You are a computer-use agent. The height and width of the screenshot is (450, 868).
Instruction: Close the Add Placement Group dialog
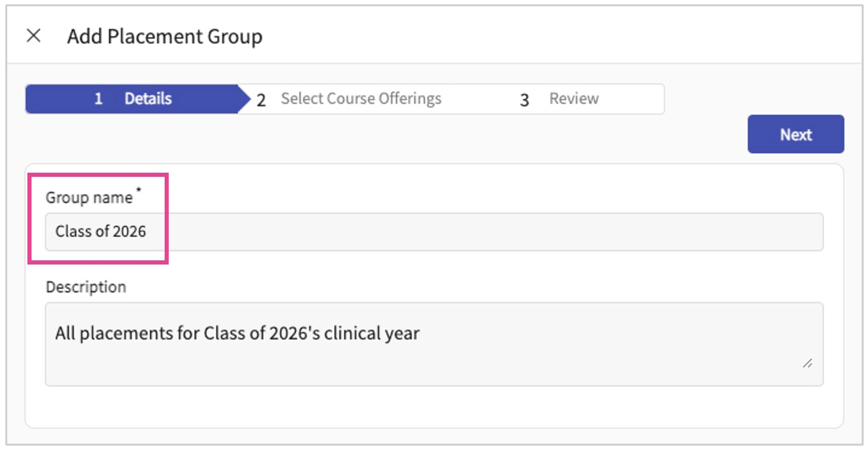pyautogui.click(x=33, y=35)
